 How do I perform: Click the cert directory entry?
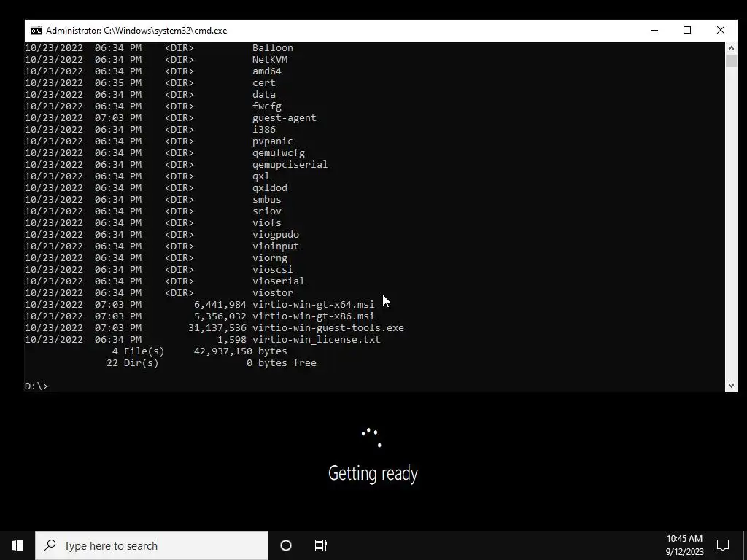pos(264,83)
